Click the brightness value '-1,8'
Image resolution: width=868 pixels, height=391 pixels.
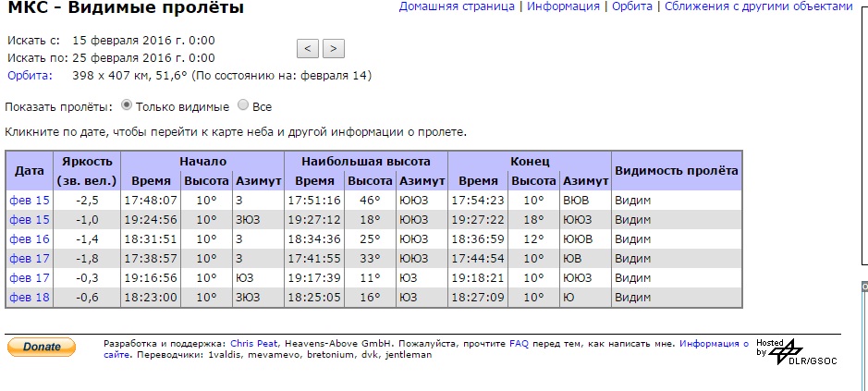point(87,259)
